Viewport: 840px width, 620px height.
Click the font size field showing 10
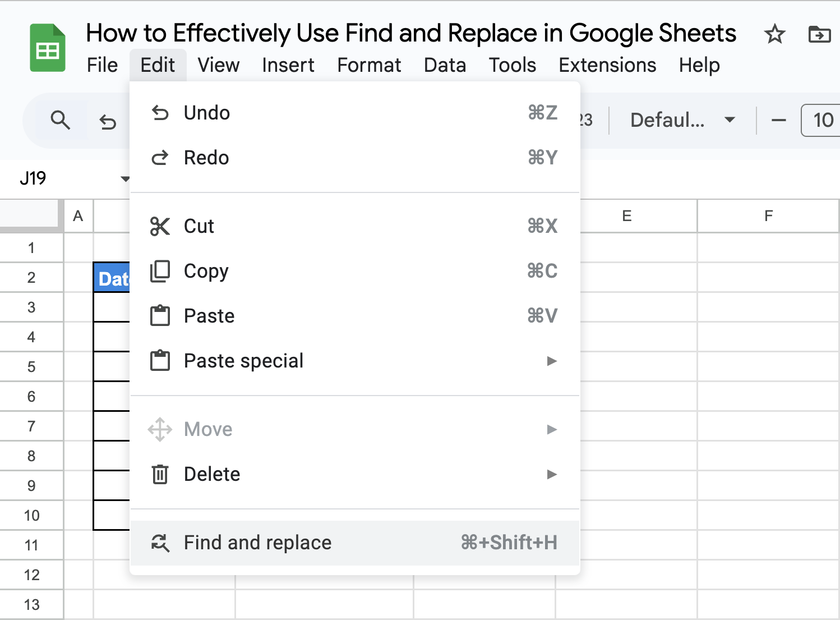[821, 120]
